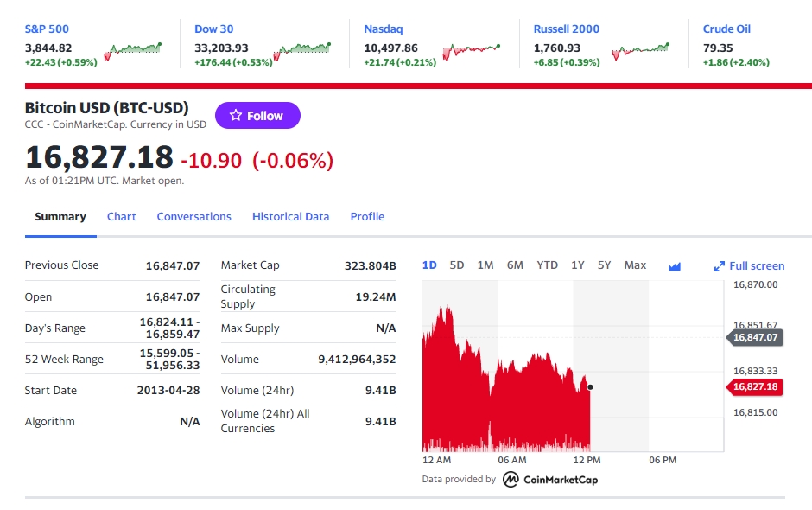Click the Full screen text link

(x=757, y=266)
